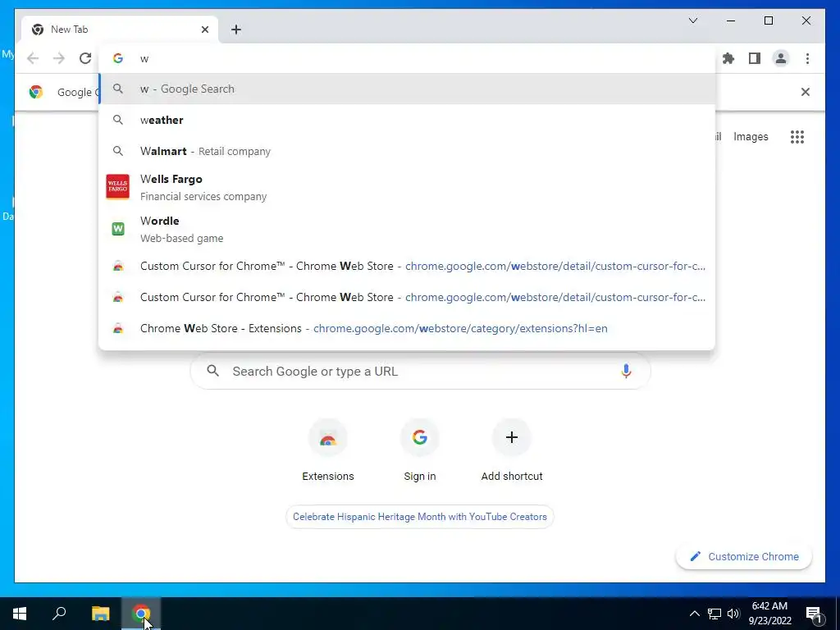Choose the weather suggestion

click(x=407, y=120)
